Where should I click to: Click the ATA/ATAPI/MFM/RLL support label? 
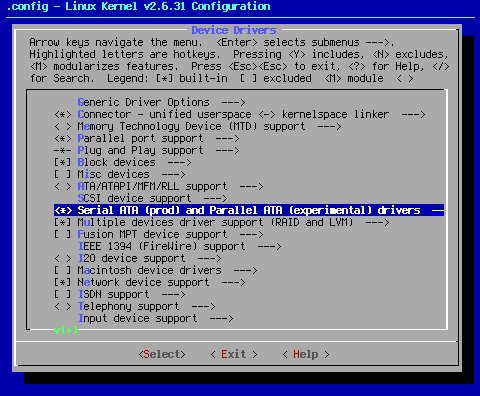coord(152,186)
